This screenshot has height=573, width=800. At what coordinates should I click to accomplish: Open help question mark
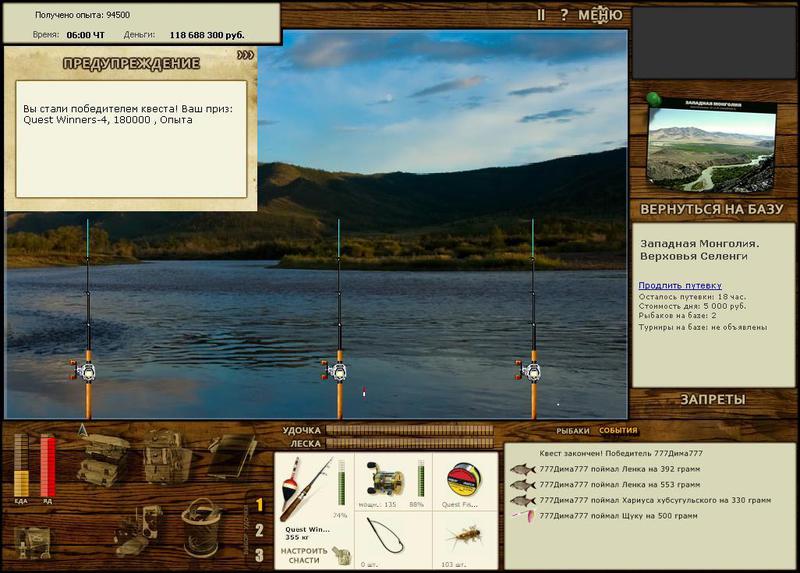coord(564,15)
